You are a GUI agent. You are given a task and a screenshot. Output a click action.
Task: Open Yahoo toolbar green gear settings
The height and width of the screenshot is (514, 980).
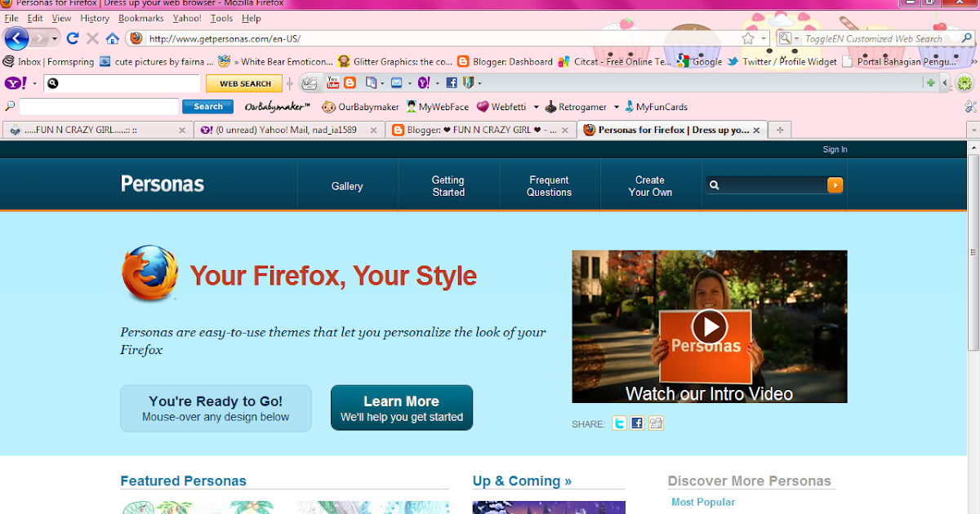[964, 82]
